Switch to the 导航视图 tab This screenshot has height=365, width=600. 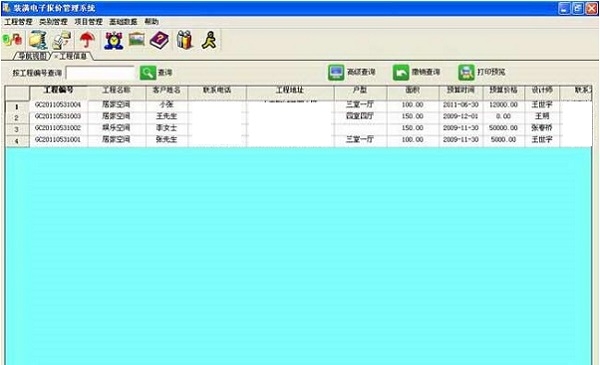(x=32, y=56)
